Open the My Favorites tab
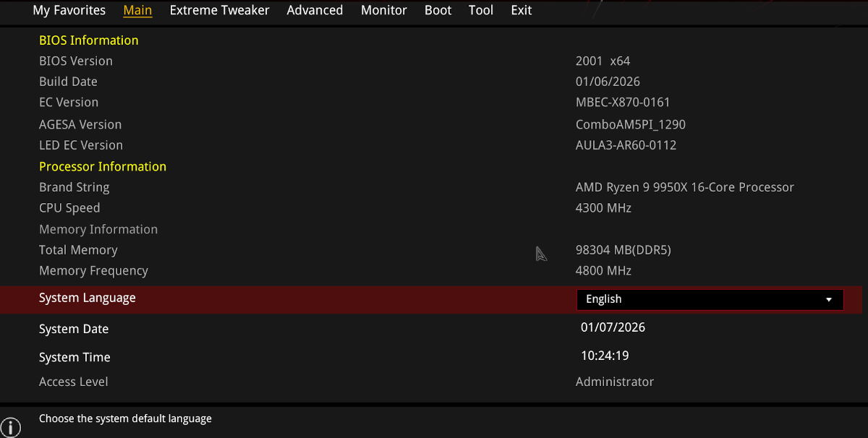The width and height of the screenshot is (868, 438). (x=69, y=10)
